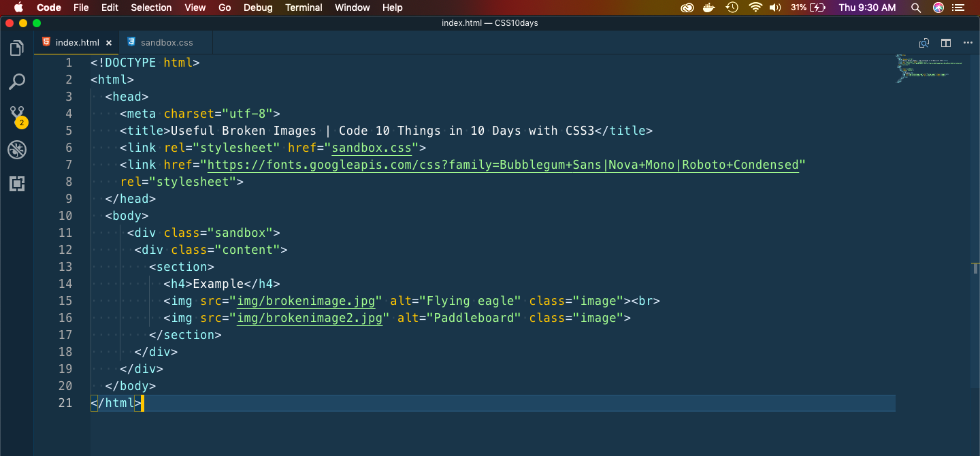This screenshot has height=456, width=980.
Task: Click the opening <section> tag
Action: [x=182, y=267]
